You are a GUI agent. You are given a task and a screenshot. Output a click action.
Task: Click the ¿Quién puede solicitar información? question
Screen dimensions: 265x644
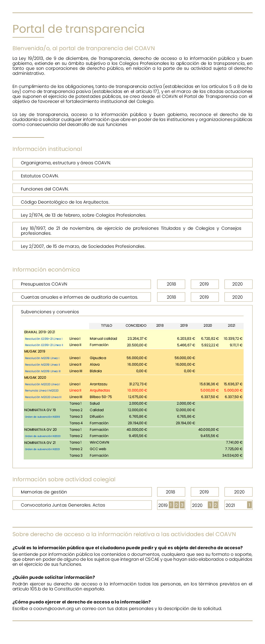54,577
